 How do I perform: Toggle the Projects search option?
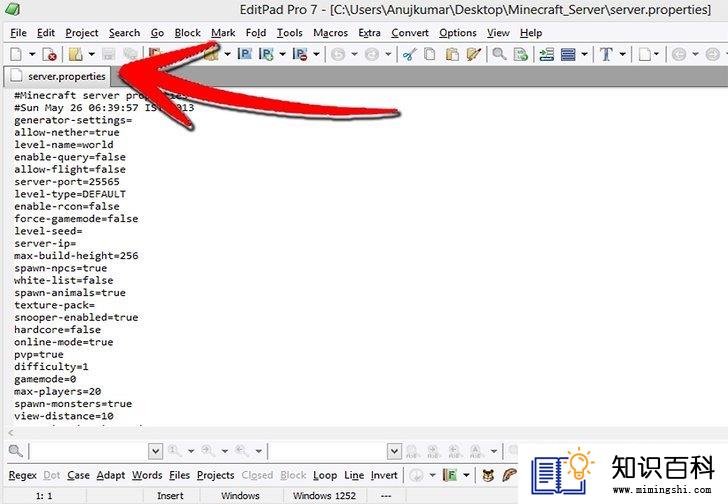point(215,476)
